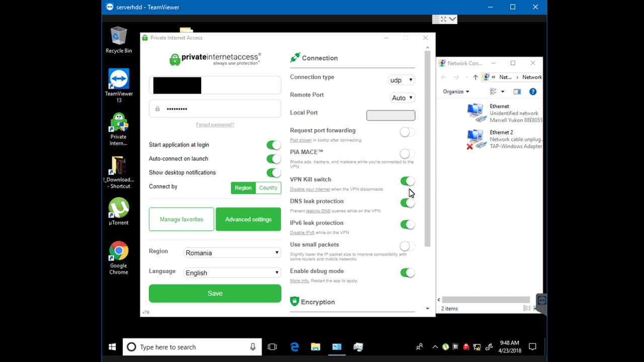This screenshot has width=644, height=362.
Task: Click the Local Port input field
Action: click(x=391, y=116)
